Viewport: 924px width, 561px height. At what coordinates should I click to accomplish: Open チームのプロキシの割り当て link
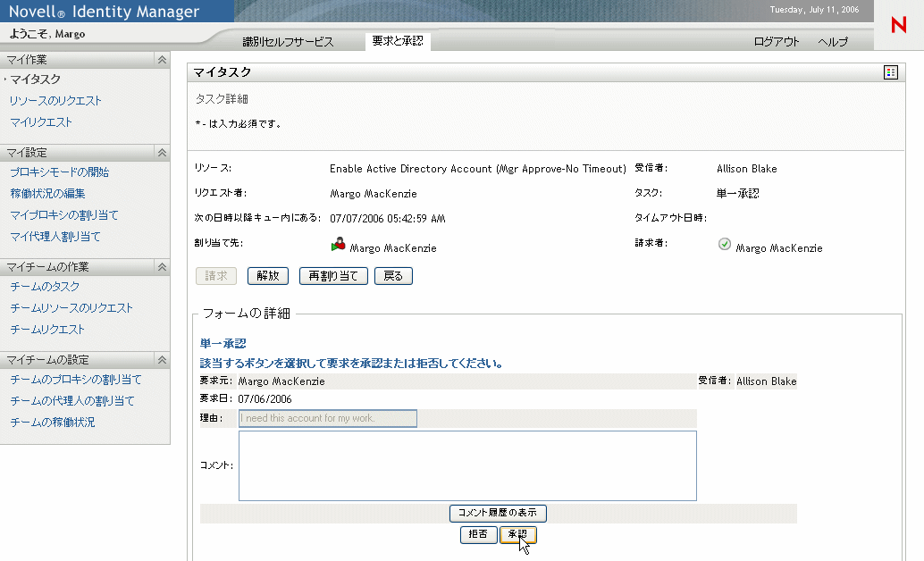click(76, 380)
